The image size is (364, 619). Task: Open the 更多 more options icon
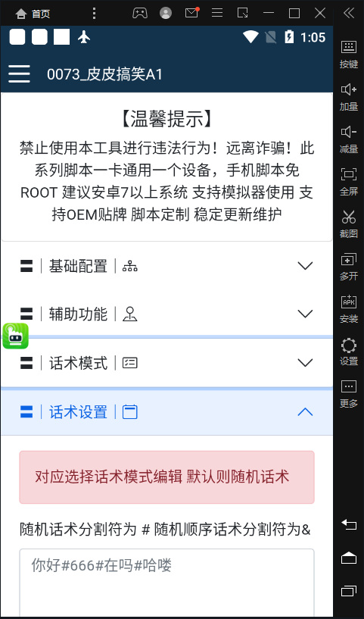(349, 394)
